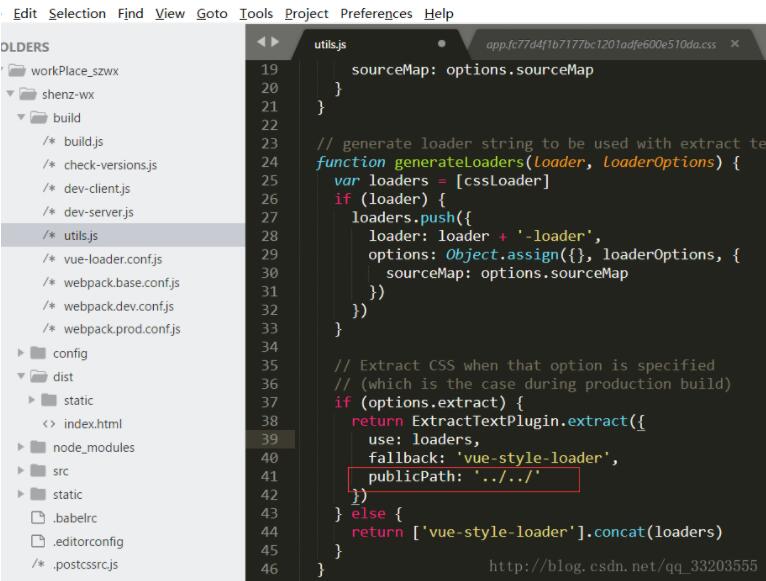Screen dimensions: 766x581
Task: Open webpack.dev.conf.js in the sidebar
Action: [x=119, y=306]
